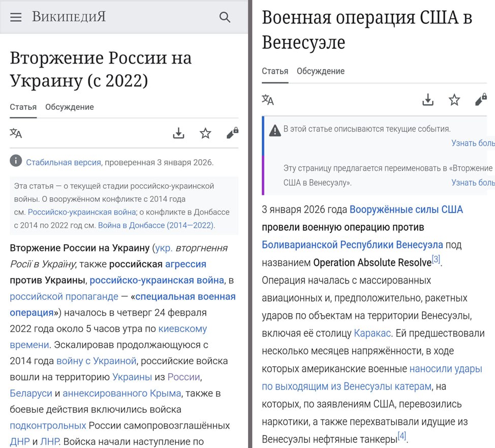495x448 pixels.
Task: Click the download icon on Venezuela article
Action: point(428,100)
